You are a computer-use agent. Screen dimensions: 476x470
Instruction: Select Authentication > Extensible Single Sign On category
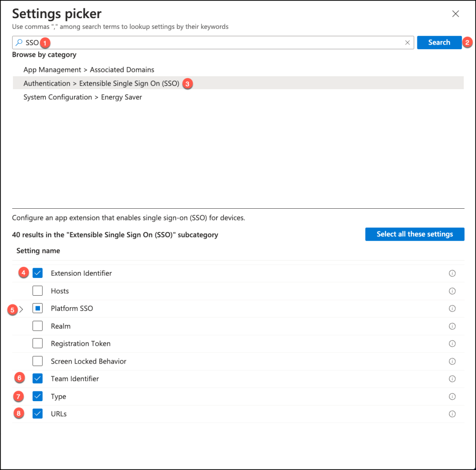pos(101,84)
